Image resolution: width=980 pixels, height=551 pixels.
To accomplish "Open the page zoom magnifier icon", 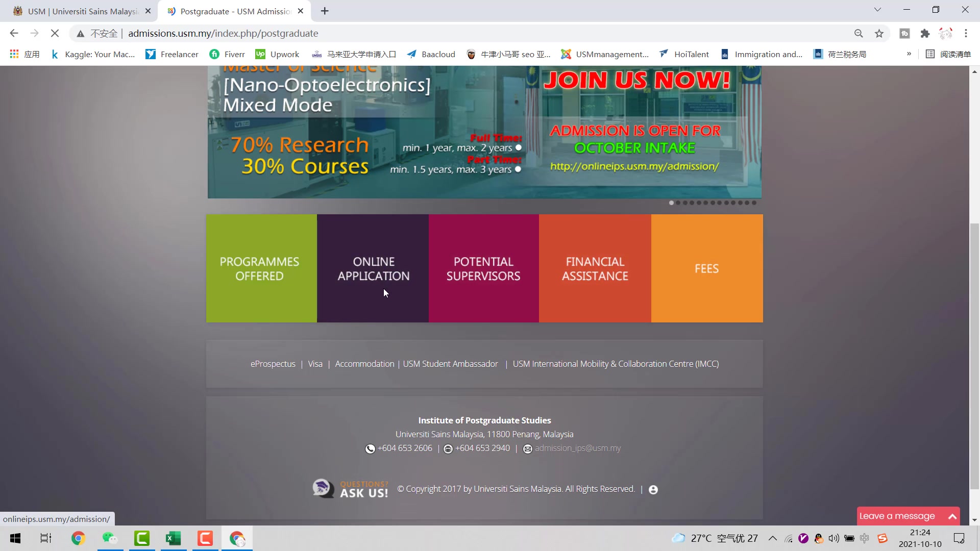I will 859,34.
